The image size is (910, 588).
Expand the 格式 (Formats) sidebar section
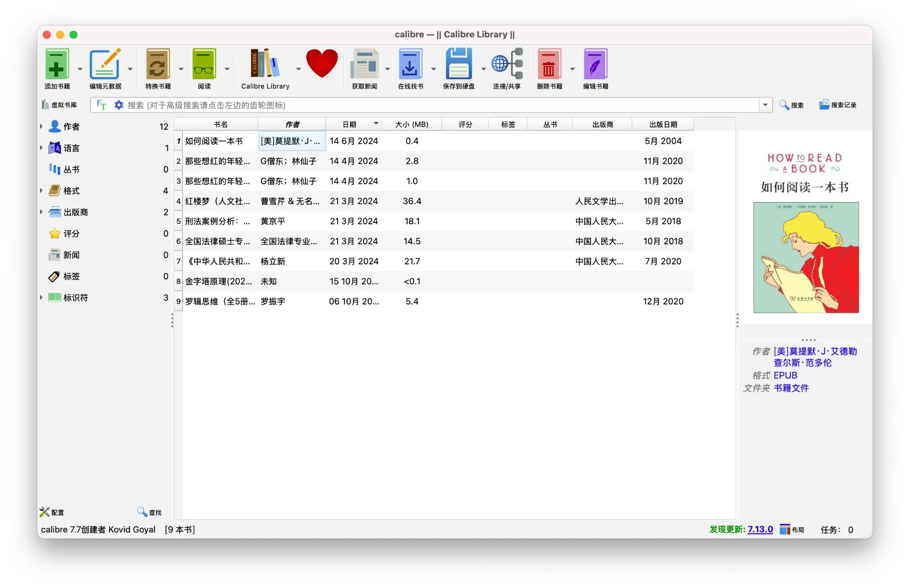41,191
